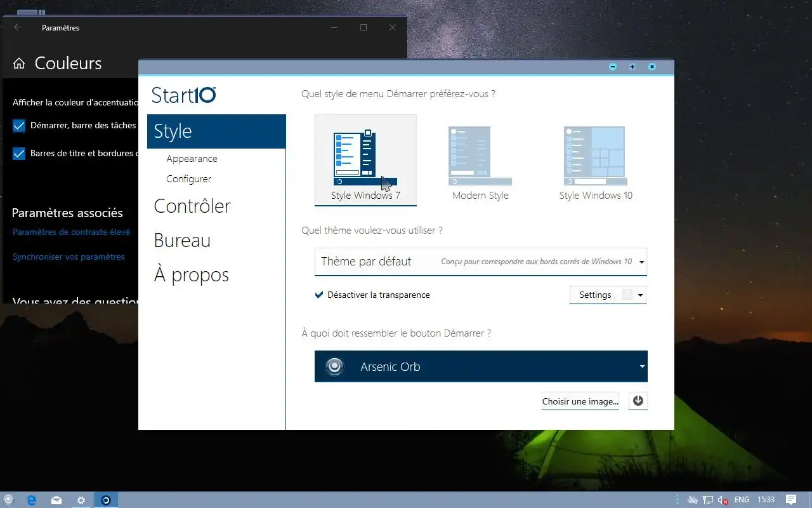Maximize the Start10 window
Screen dimensions: 812x508
point(632,67)
